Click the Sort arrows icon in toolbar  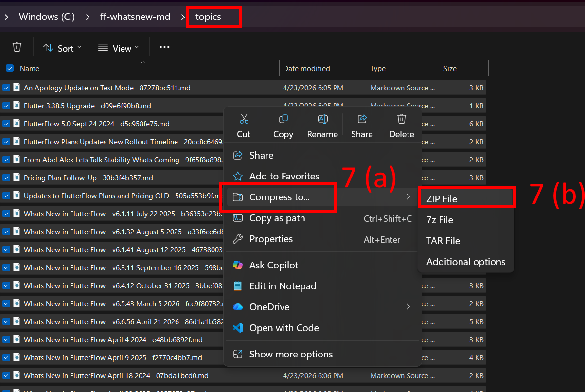[x=48, y=48]
